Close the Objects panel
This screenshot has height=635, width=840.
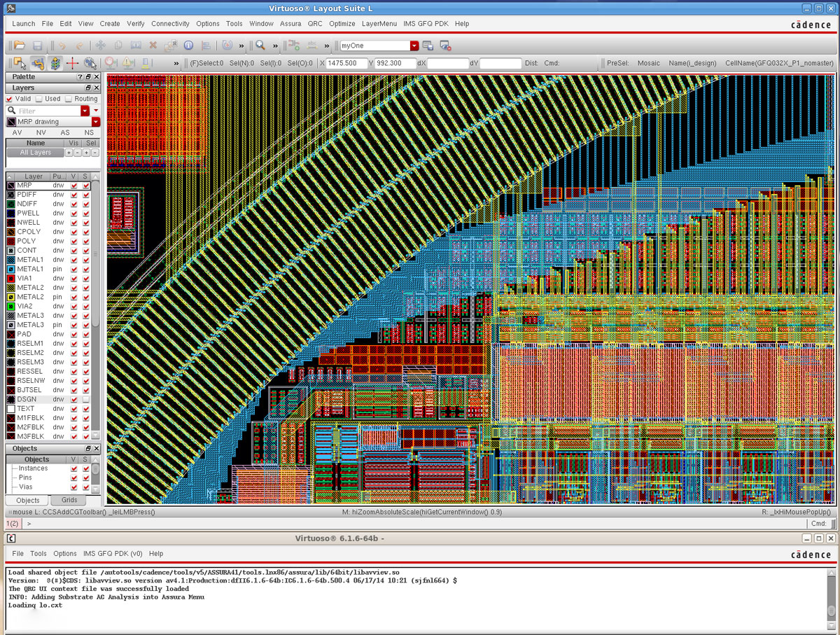tap(96, 448)
